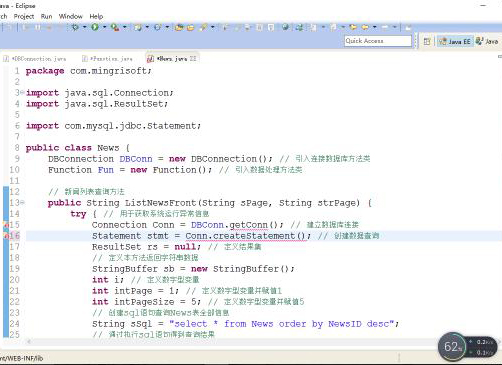Image resolution: width=502 pixels, height=365 pixels.
Task: Open the Help menu
Action: click(x=96, y=16)
